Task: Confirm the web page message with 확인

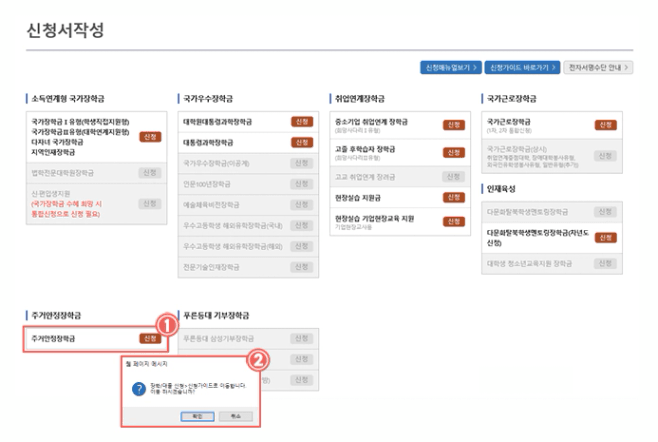Action: point(197,416)
